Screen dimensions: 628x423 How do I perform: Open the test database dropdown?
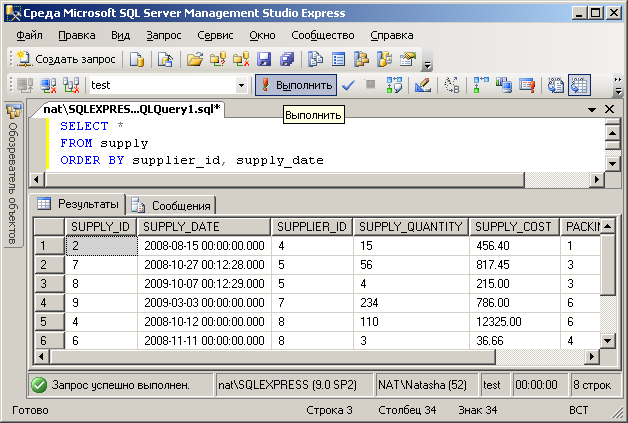coord(241,85)
